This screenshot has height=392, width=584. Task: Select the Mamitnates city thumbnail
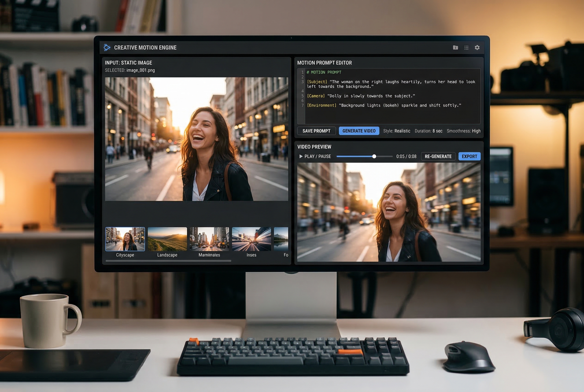point(209,239)
